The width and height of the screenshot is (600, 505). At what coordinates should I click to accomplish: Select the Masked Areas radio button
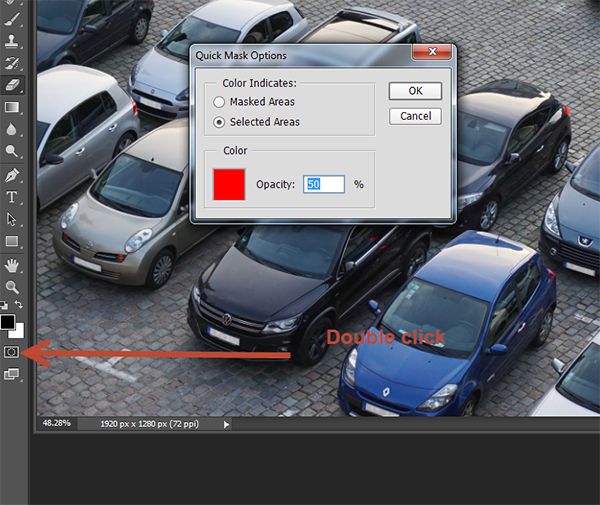pyautogui.click(x=219, y=102)
